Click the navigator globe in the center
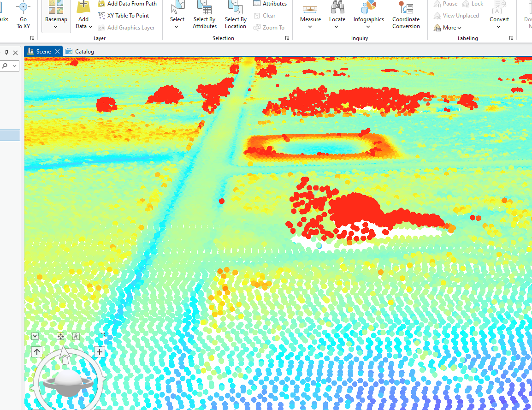Screen dimensions: 532x410 (68, 379)
